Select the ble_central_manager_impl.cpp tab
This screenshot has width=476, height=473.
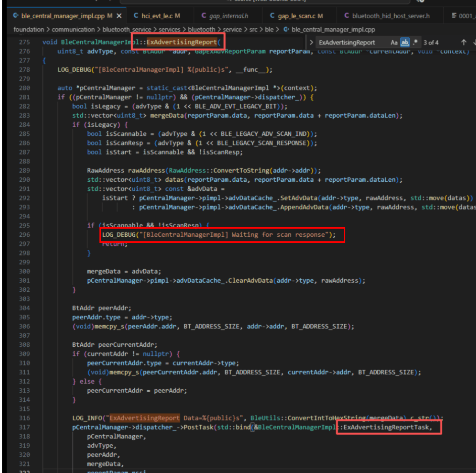point(63,16)
